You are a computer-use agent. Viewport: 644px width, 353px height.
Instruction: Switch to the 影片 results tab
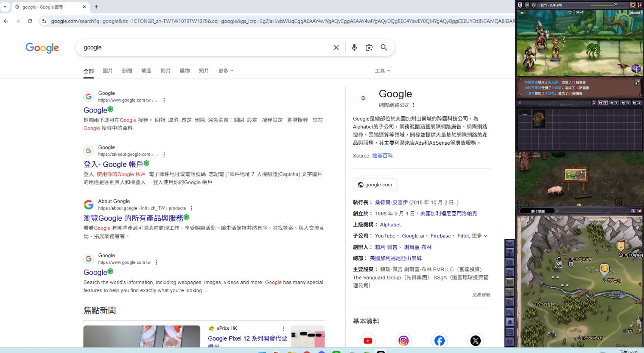pos(165,71)
